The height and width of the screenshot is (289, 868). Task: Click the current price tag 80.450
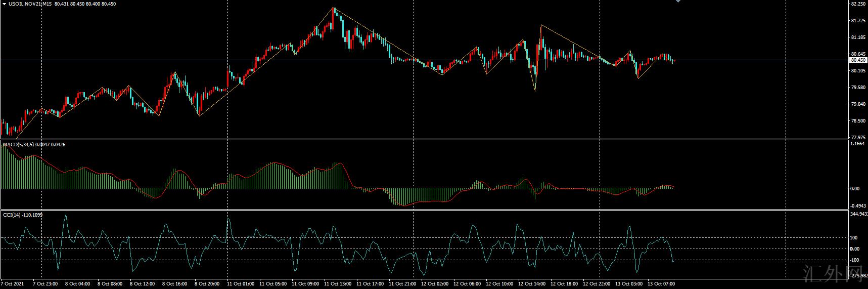coord(858,60)
